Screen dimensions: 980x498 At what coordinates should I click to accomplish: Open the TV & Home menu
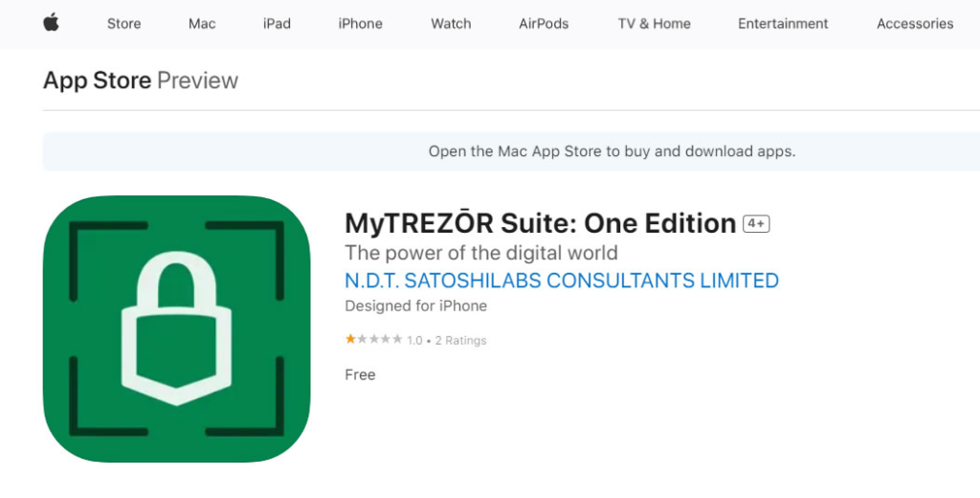pos(655,24)
